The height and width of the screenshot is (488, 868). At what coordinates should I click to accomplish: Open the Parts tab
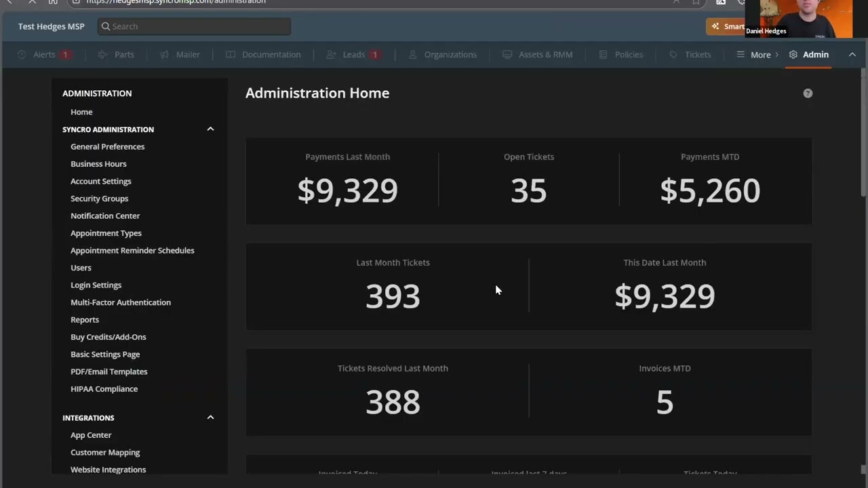click(x=116, y=54)
